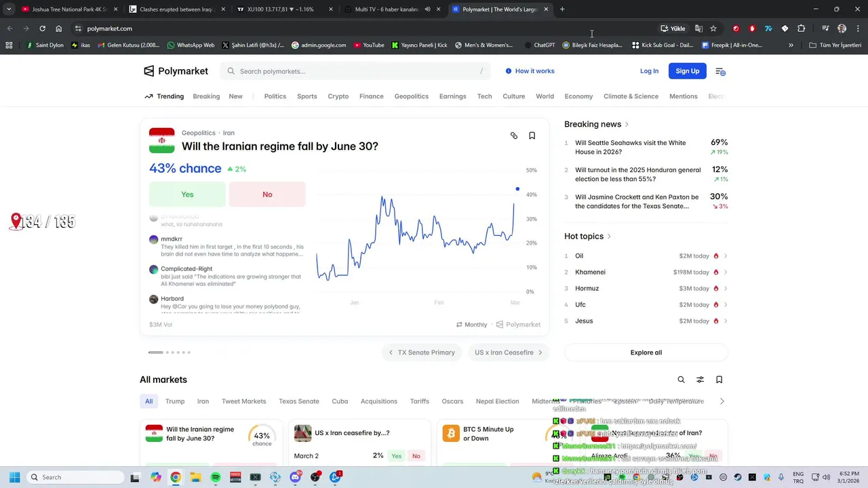This screenshot has width=868, height=488.
Task: Click the No button on featured market
Action: (267, 195)
